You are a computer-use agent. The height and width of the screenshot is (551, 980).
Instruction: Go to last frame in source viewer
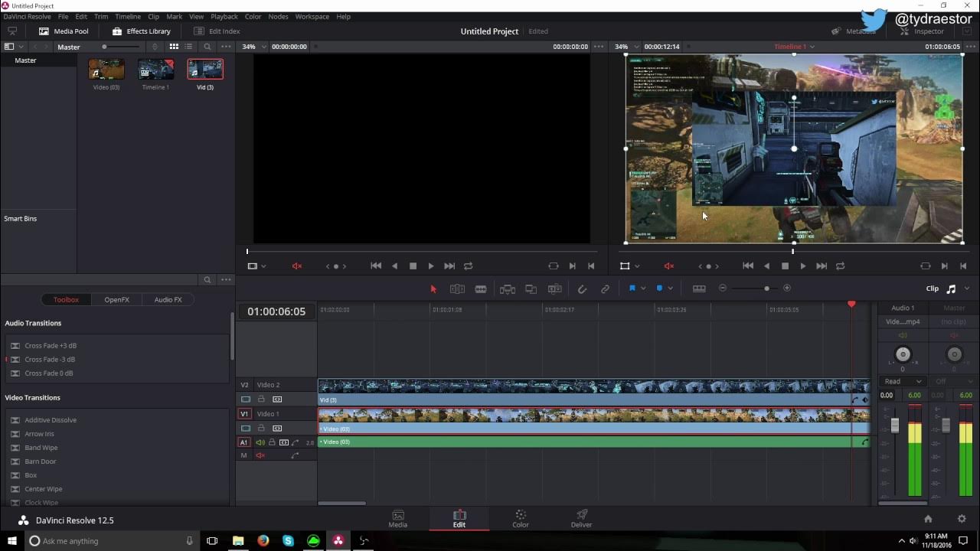coord(449,266)
